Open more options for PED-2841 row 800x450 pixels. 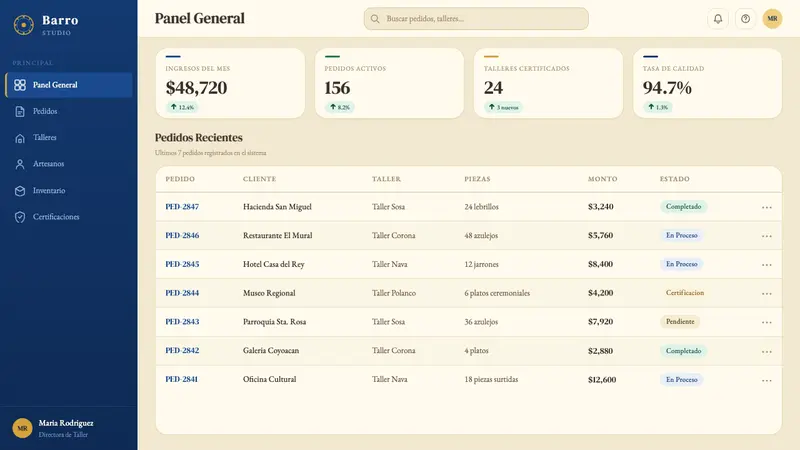coord(766,380)
